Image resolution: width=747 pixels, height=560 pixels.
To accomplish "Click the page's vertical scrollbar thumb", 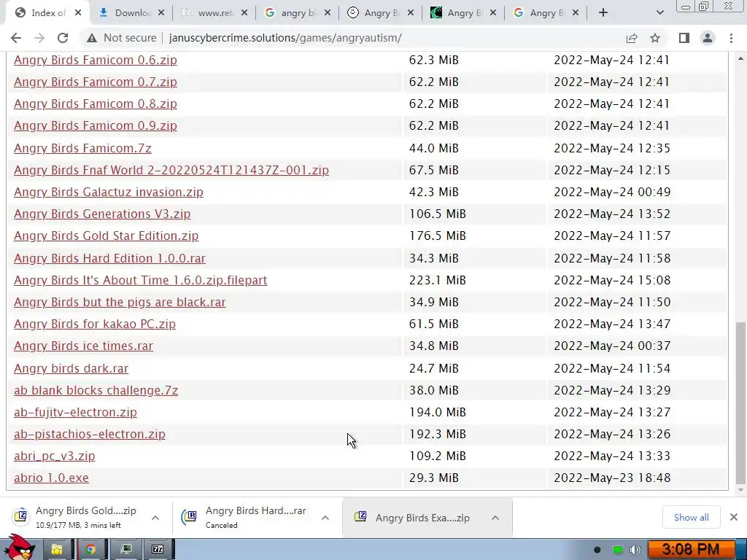I will coord(740,402).
